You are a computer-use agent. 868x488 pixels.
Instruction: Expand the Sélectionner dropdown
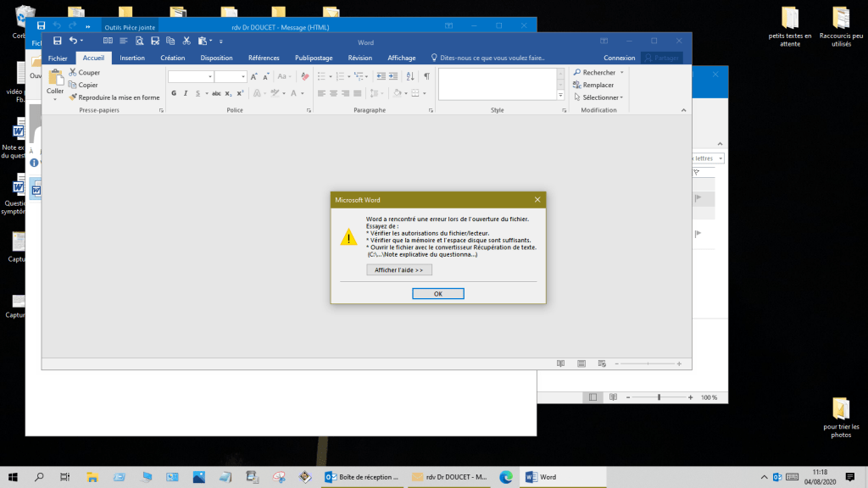621,98
